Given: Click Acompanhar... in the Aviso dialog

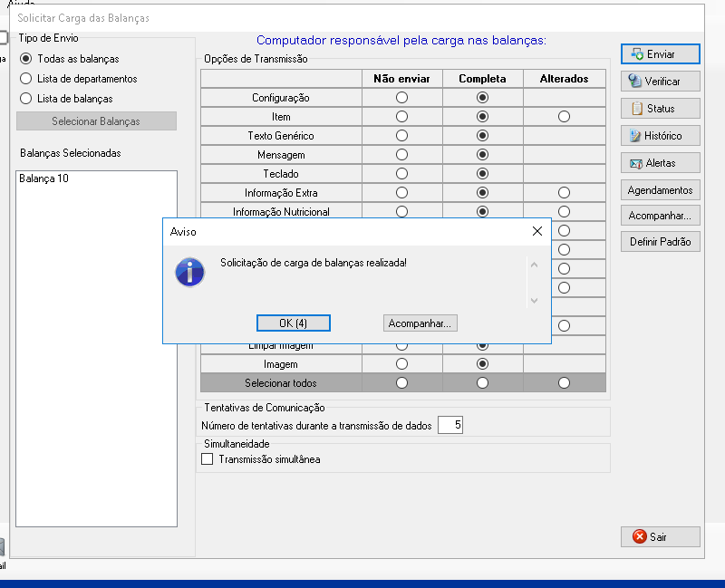Looking at the screenshot, I should pyautogui.click(x=420, y=323).
